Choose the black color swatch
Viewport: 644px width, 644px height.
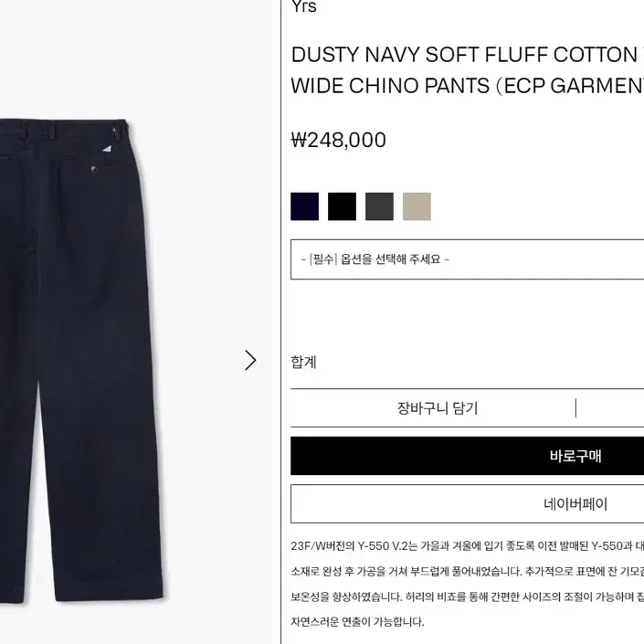343,206
